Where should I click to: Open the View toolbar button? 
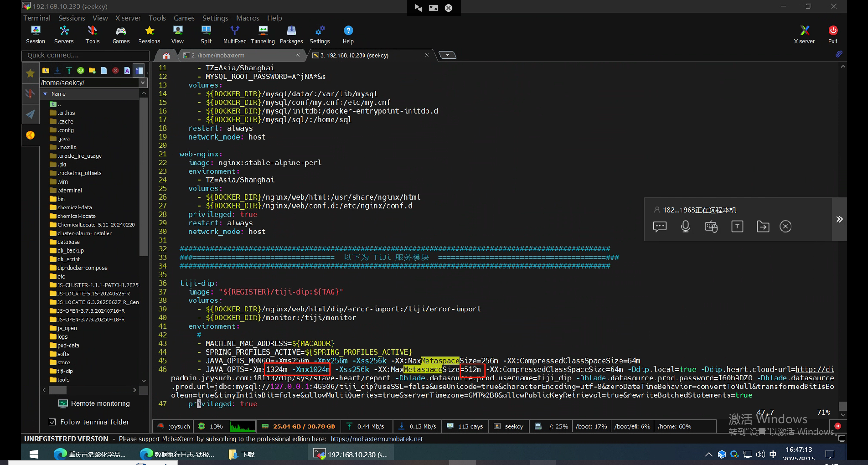pyautogui.click(x=178, y=35)
